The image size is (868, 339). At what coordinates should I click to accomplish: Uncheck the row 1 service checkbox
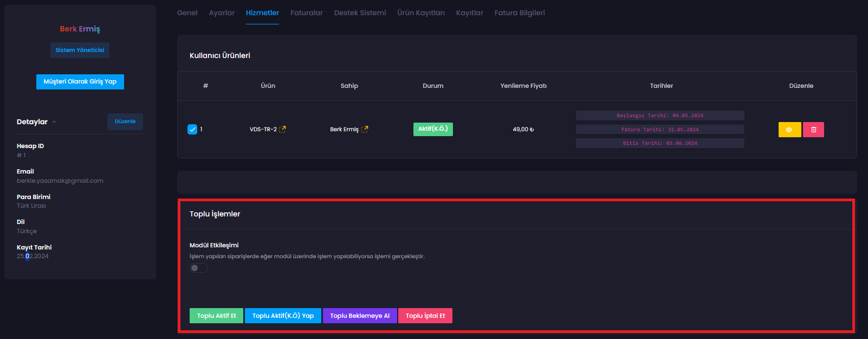(x=192, y=129)
